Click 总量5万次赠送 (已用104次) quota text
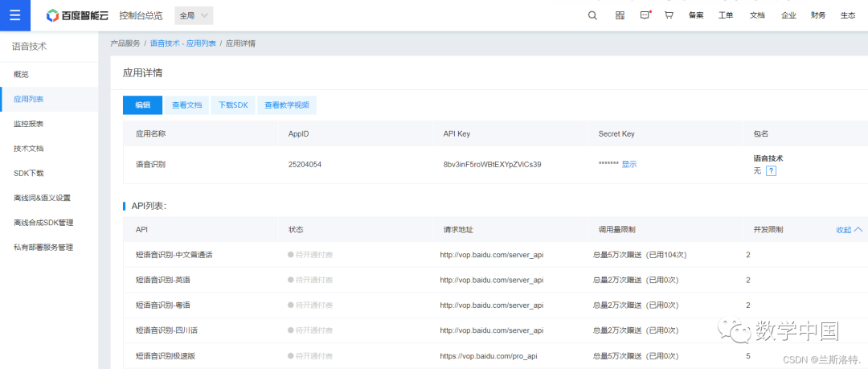 [x=640, y=255]
